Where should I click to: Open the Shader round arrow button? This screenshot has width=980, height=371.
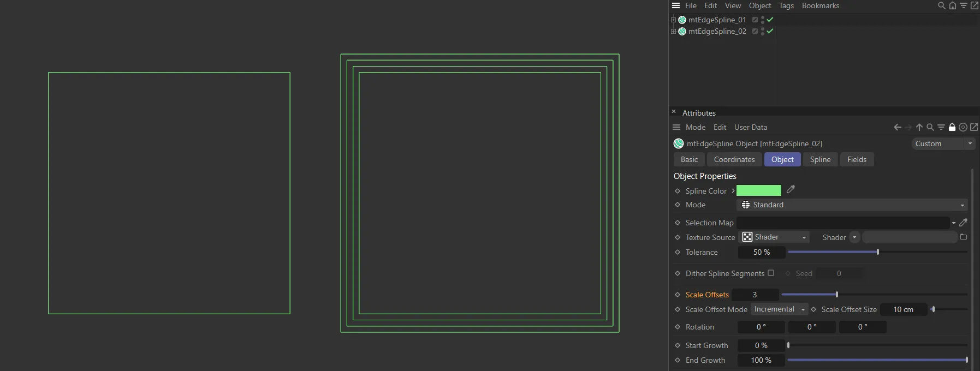click(x=854, y=237)
